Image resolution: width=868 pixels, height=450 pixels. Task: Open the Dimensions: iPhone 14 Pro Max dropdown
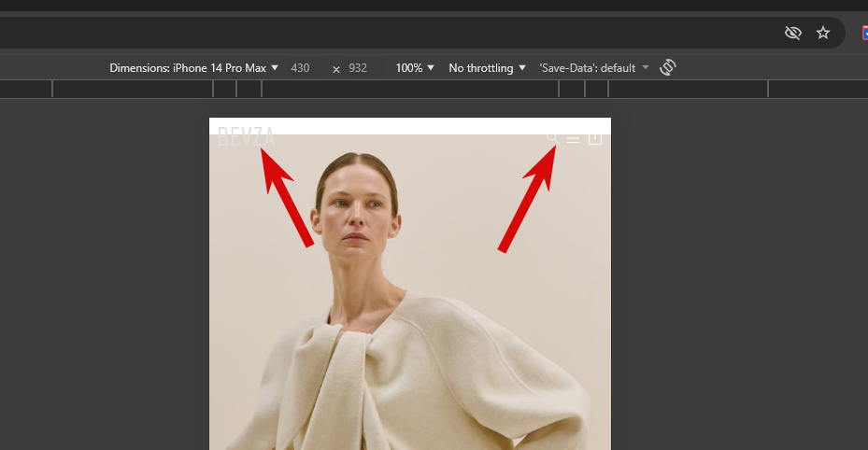click(x=193, y=68)
